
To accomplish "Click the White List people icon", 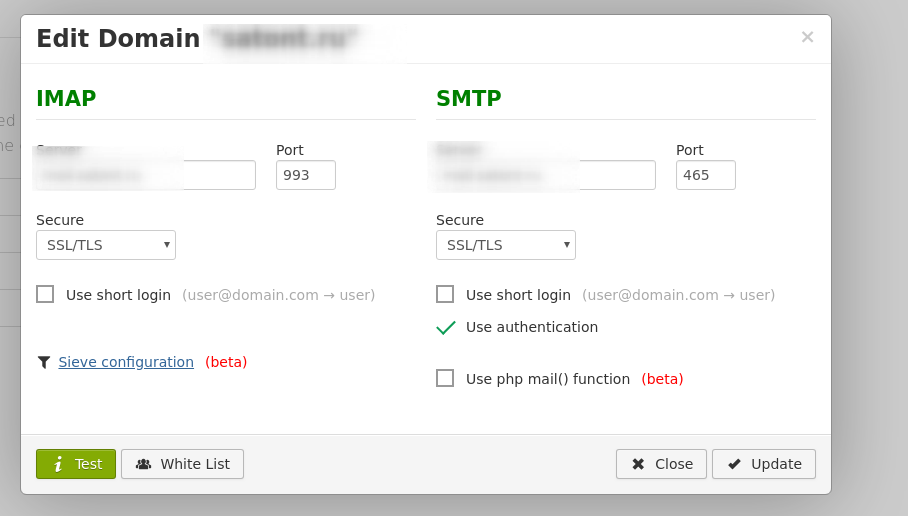I will [144, 464].
